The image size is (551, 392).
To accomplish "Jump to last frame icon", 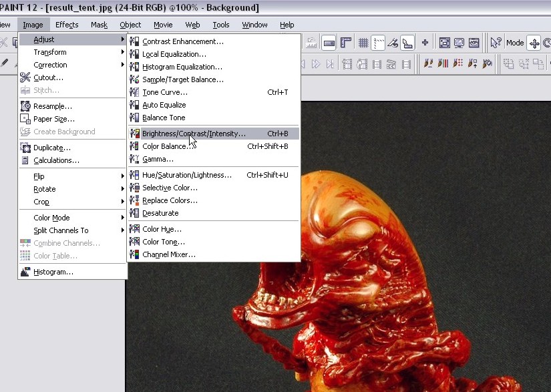I will tap(330, 64).
